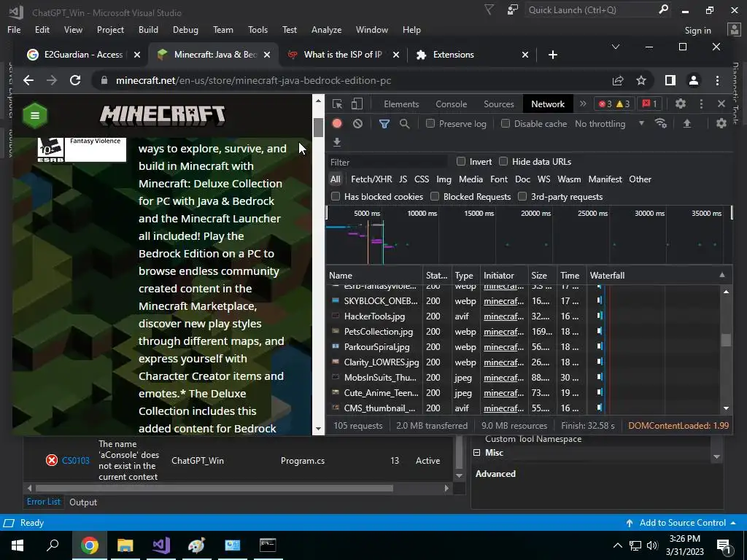
Task: Check Has blocked cookies checkbox
Action: [x=336, y=196]
